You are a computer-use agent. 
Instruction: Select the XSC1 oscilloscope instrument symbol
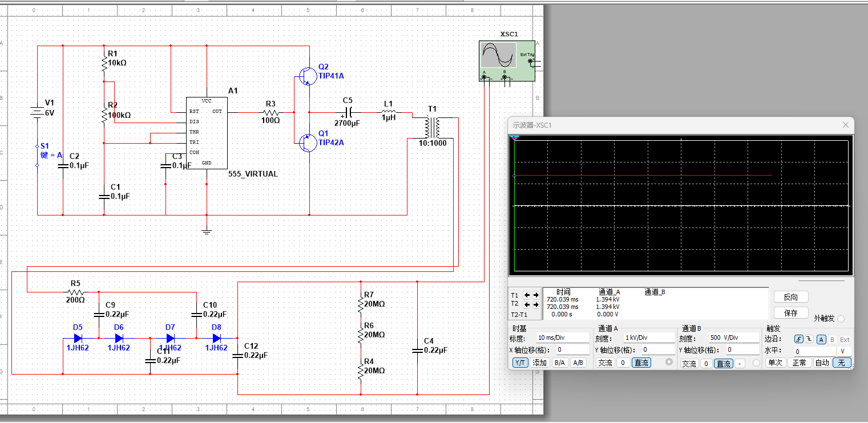[x=507, y=61]
